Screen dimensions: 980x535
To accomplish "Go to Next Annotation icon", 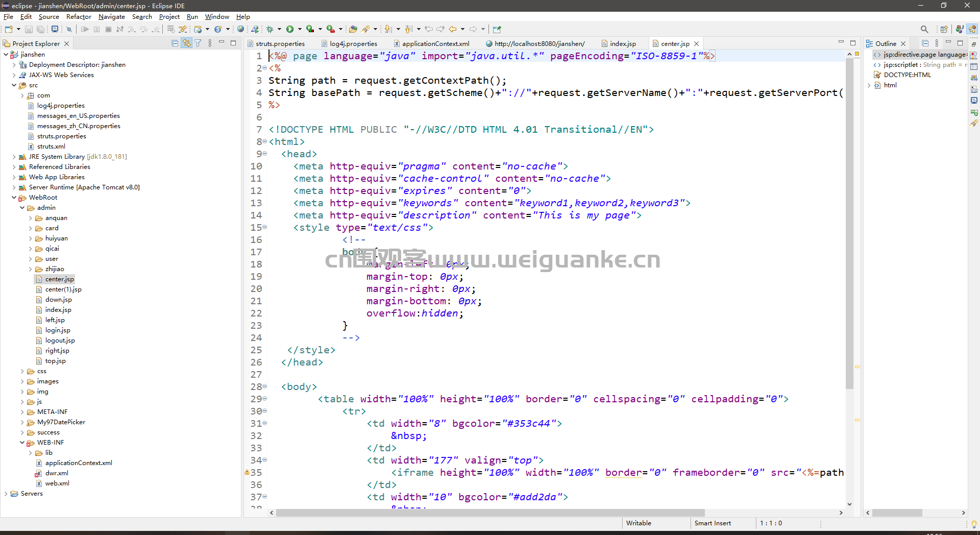I will (388, 29).
